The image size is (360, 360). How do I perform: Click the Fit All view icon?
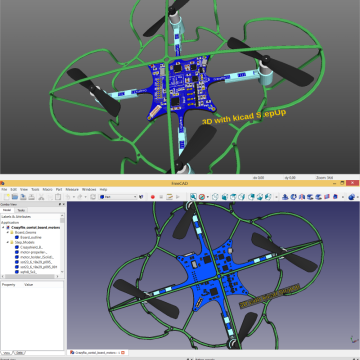coord(193,197)
